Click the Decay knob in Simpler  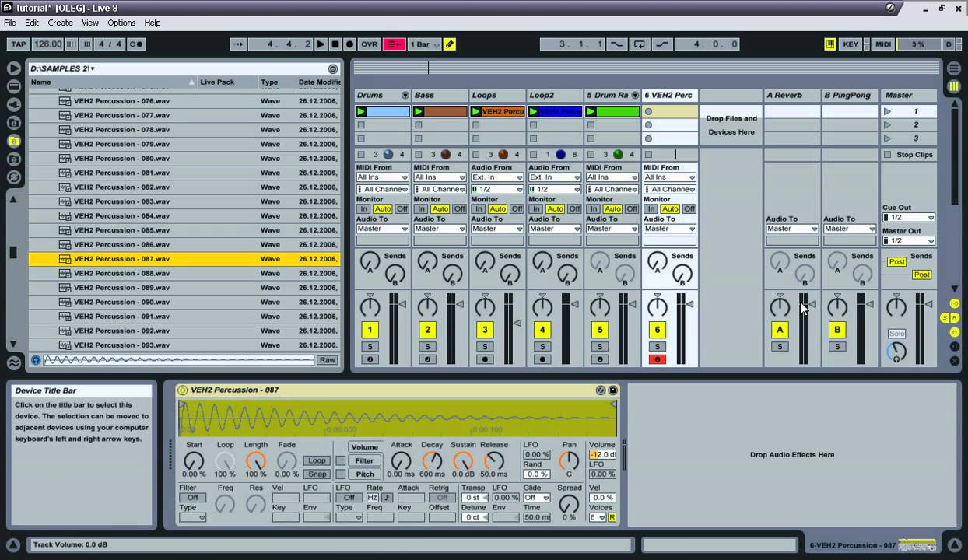432,461
